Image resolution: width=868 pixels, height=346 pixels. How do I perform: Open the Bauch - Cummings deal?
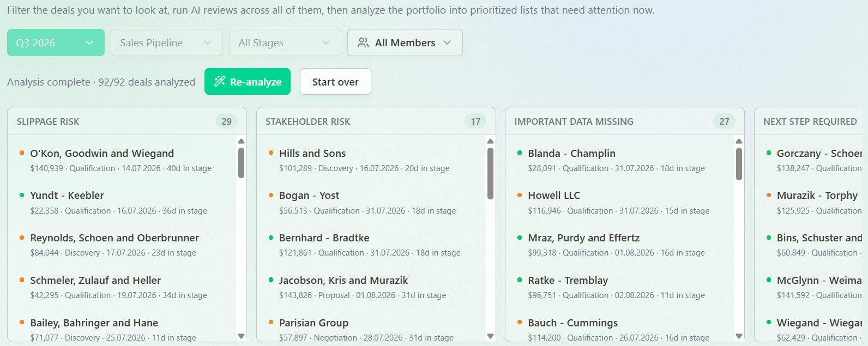[573, 323]
